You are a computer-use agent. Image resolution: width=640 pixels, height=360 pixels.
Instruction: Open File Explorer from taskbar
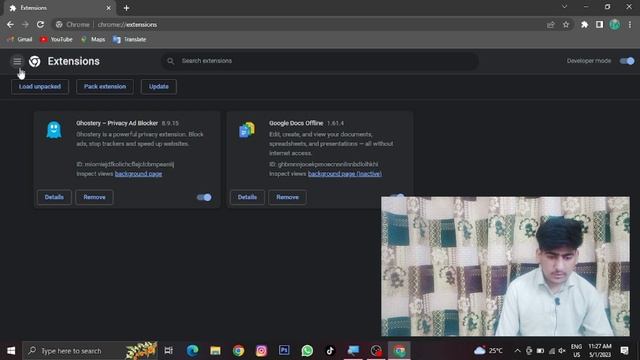pos(216,351)
